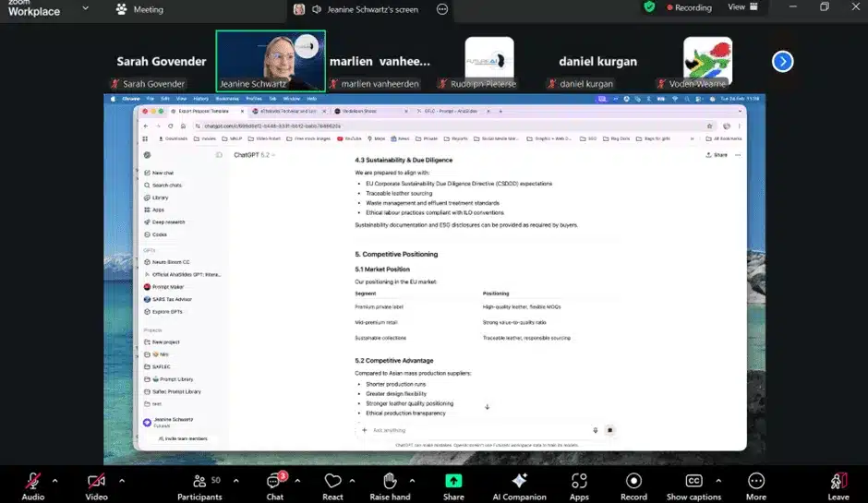Viewport: 868px width, 503px height.
Task: Open the Zoom Apps button
Action: (x=579, y=486)
